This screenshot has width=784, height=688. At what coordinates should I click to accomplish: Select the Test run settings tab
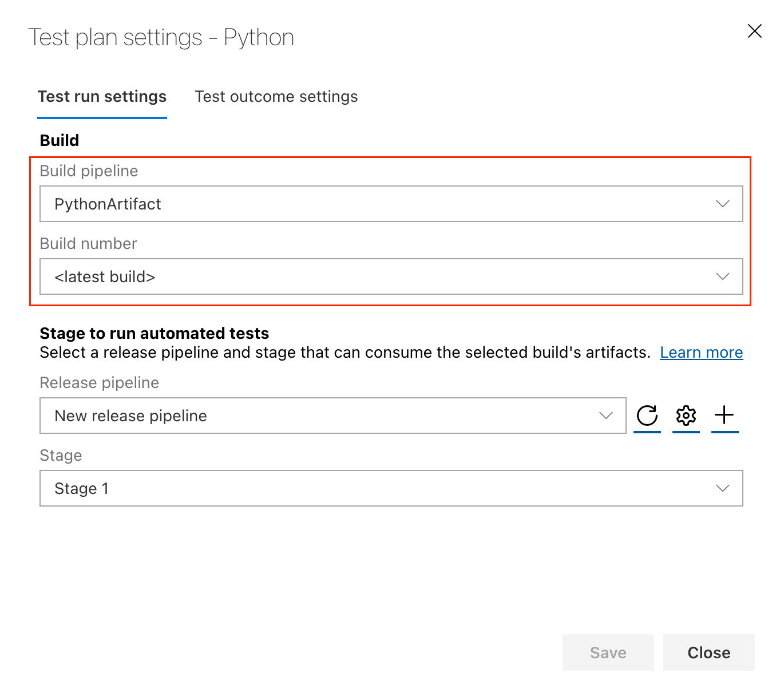click(102, 97)
